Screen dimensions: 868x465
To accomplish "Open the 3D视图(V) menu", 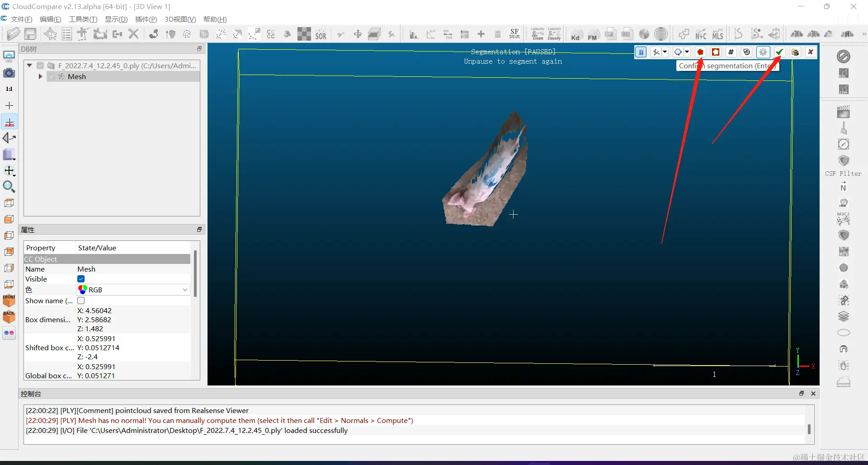I will pyautogui.click(x=180, y=19).
